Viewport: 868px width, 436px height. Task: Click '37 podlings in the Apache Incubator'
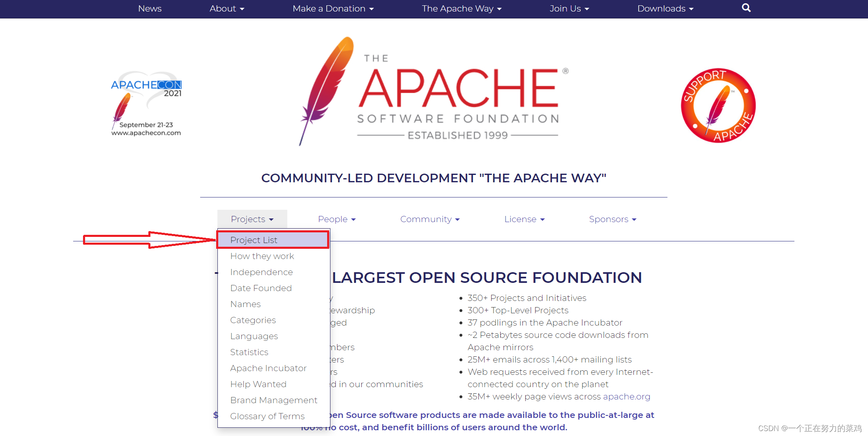(545, 323)
